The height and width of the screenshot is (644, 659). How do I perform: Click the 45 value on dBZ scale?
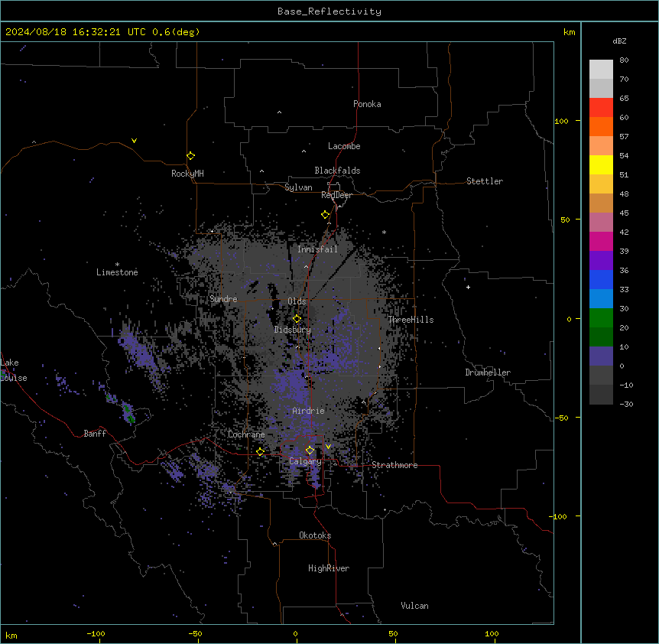tap(624, 213)
